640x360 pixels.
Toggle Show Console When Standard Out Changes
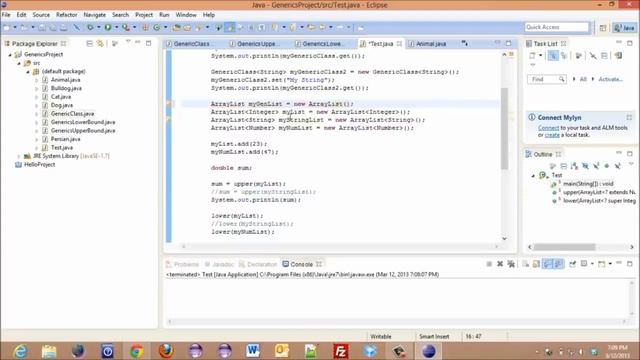pyautogui.click(x=547, y=264)
